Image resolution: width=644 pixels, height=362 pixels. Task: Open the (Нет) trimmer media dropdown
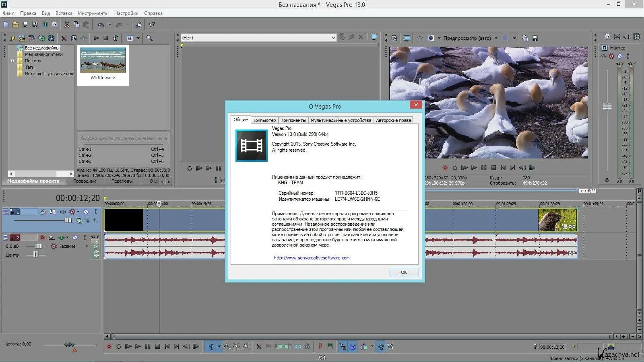pyautogui.click(x=333, y=38)
